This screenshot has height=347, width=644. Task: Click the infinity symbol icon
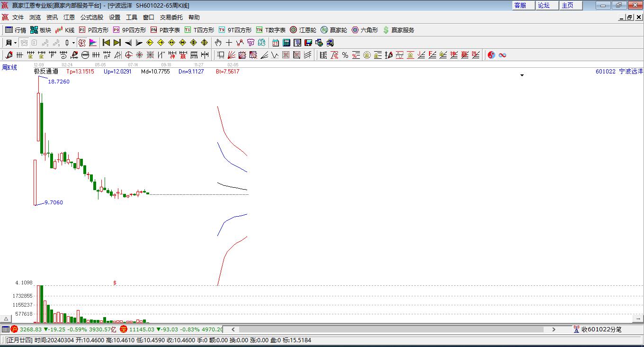(x=502, y=55)
